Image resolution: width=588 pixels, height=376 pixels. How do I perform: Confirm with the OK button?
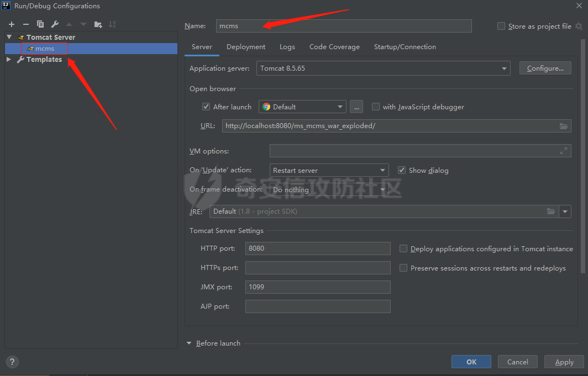coord(471,362)
